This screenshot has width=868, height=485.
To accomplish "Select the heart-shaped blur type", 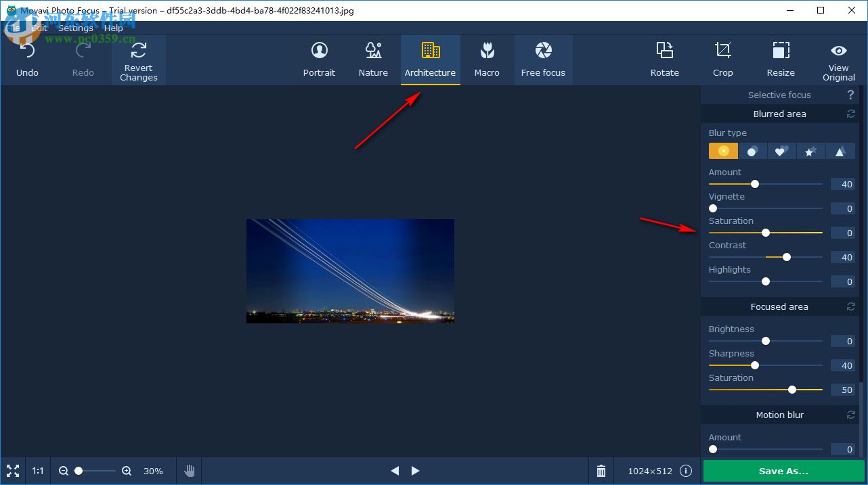I will [782, 151].
